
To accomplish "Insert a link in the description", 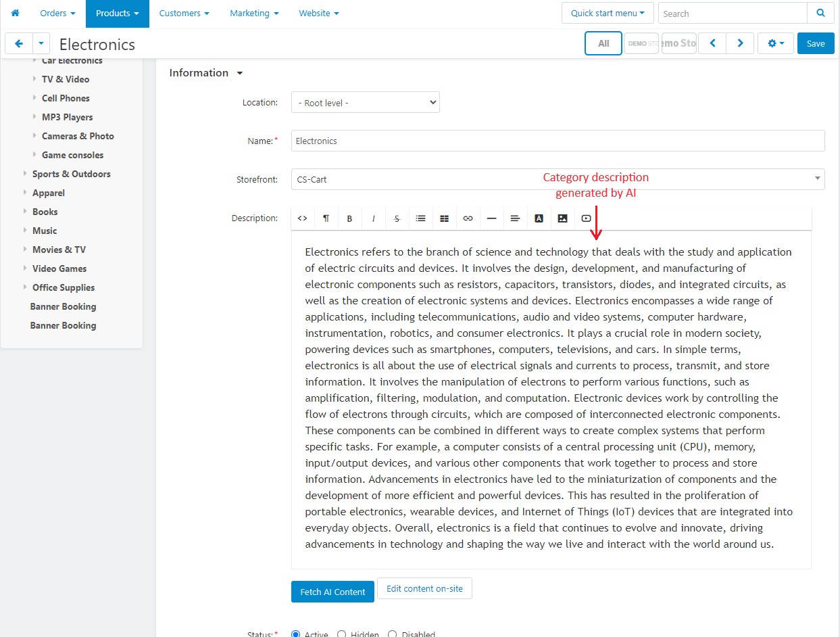I will point(468,218).
